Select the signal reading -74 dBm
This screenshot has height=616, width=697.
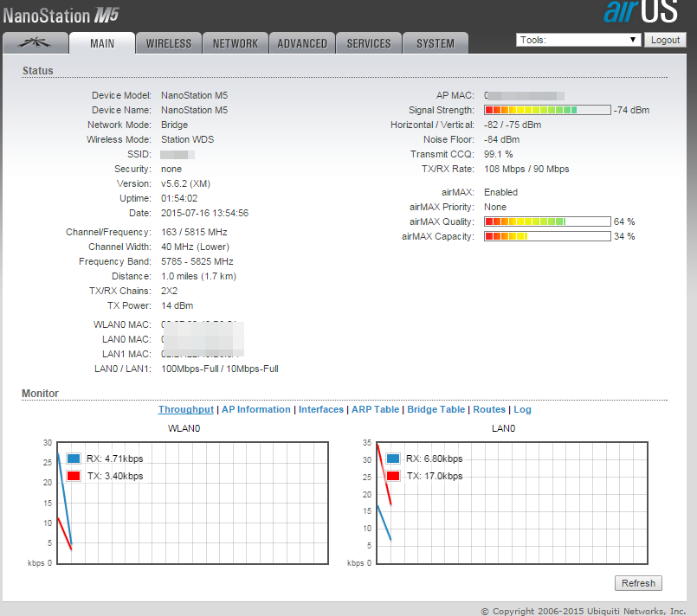coord(632,110)
